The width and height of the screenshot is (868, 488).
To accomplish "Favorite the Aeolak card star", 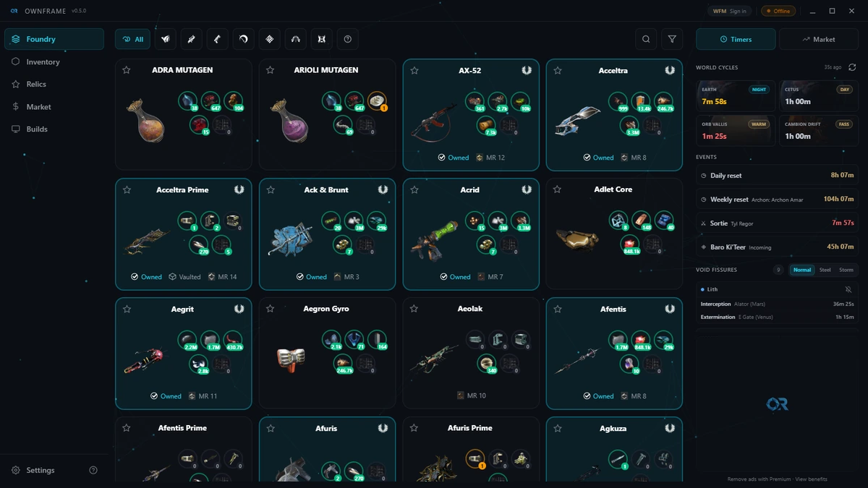I will click(x=414, y=309).
